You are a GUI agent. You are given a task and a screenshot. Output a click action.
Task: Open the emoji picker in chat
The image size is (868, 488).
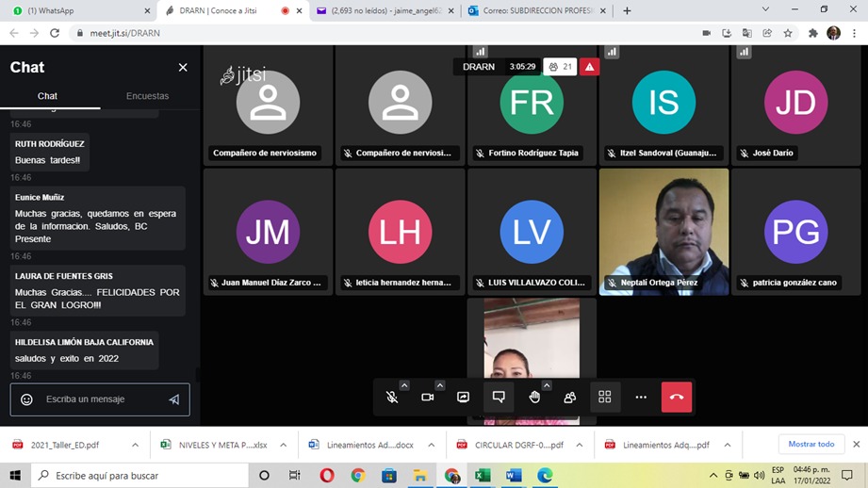26,399
